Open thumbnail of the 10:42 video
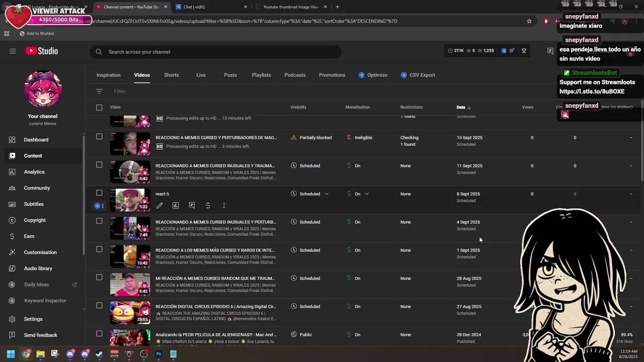644x362 pixels. tap(130, 256)
